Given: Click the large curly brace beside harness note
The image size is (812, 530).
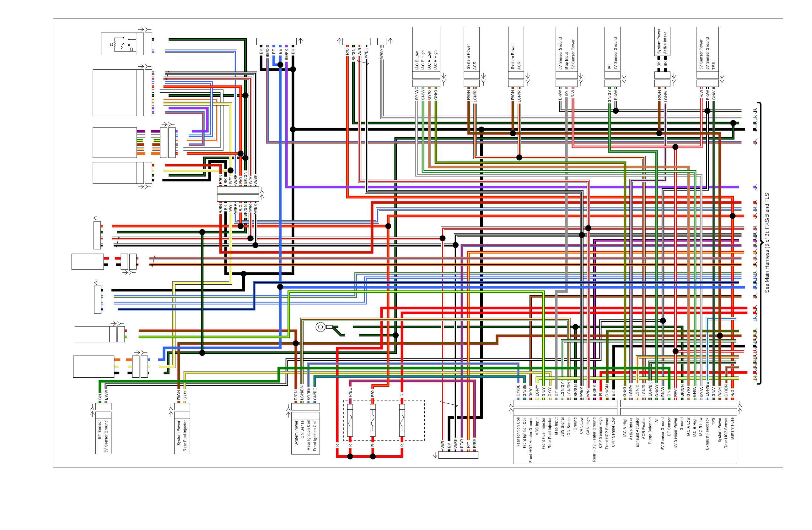Looking at the screenshot, I should 760,243.
